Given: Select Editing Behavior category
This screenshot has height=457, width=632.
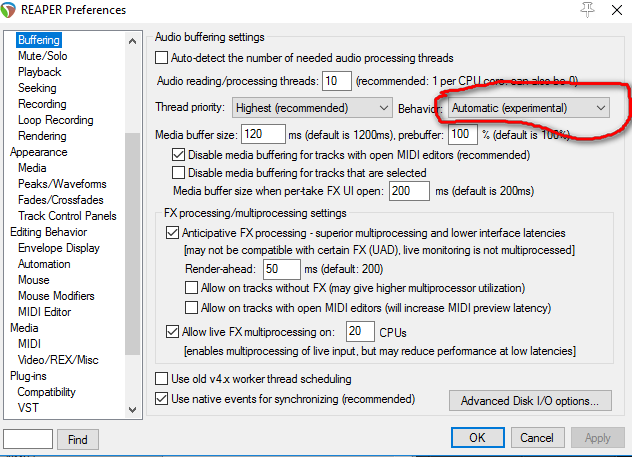Looking at the screenshot, I should pyautogui.click(x=48, y=232).
